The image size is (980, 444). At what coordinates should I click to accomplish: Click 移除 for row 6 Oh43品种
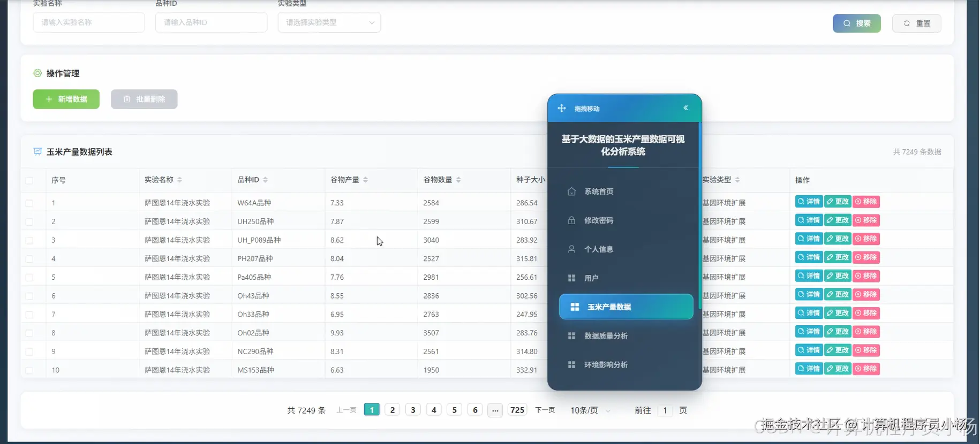coord(866,294)
